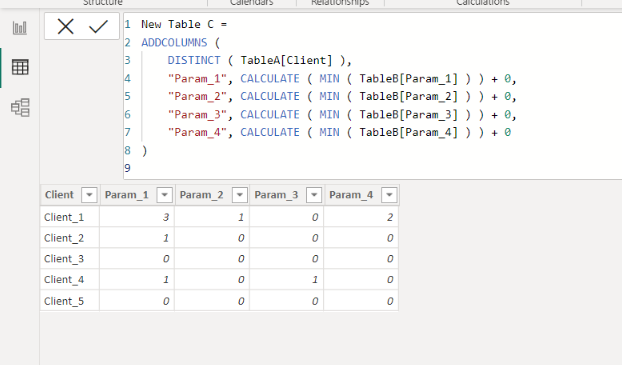
Task: Open the Param_1 column filter dropdown
Action: 164,195
